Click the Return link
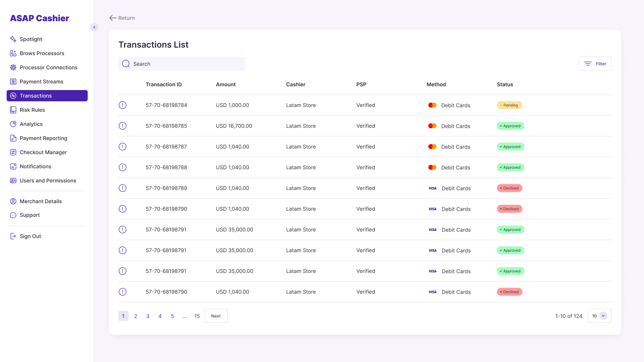This screenshot has height=362, width=644. pyautogui.click(x=122, y=18)
